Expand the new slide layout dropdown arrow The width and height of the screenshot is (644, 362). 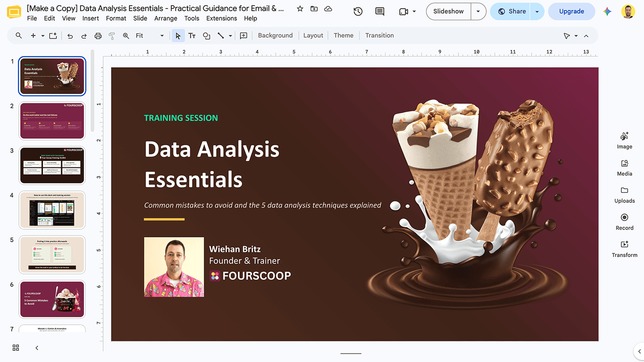tap(43, 36)
